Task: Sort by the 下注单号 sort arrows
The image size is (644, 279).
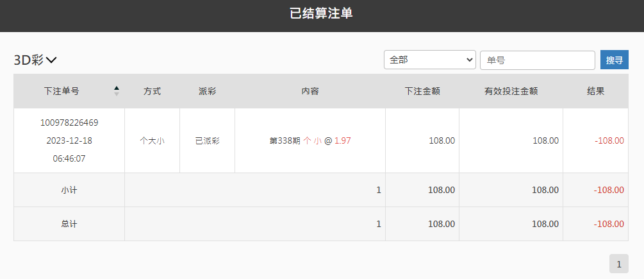Action: [x=117, y=91]
